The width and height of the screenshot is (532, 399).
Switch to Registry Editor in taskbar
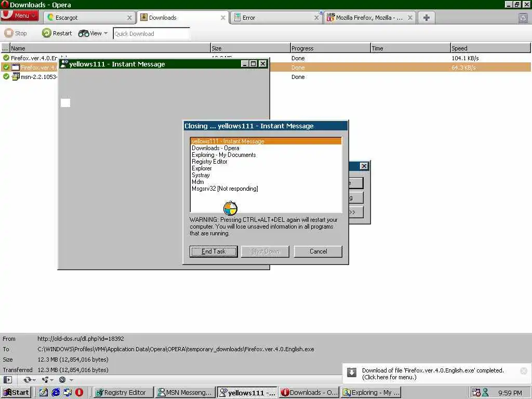tap(123, 393)
